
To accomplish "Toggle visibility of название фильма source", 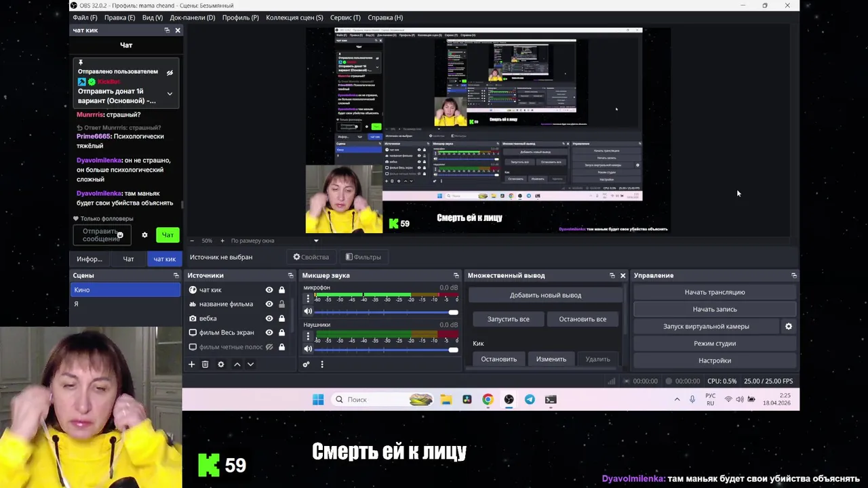I will coord(269,304).
